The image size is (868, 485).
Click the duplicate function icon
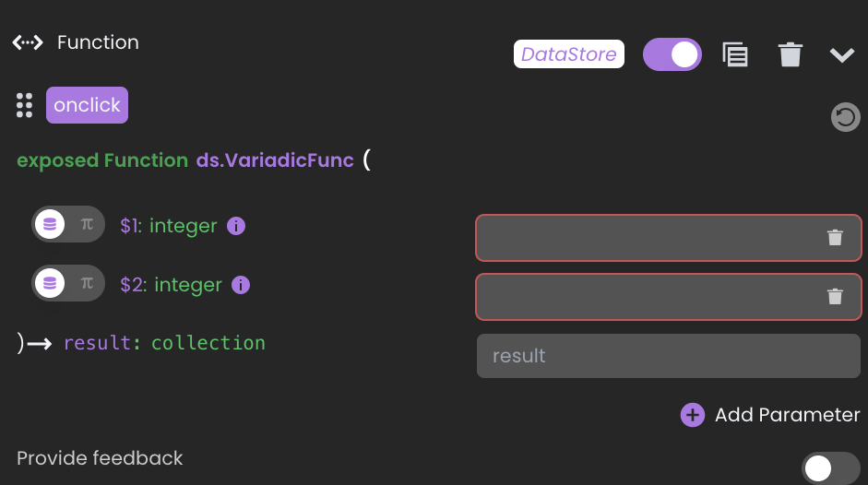[735, 54]
